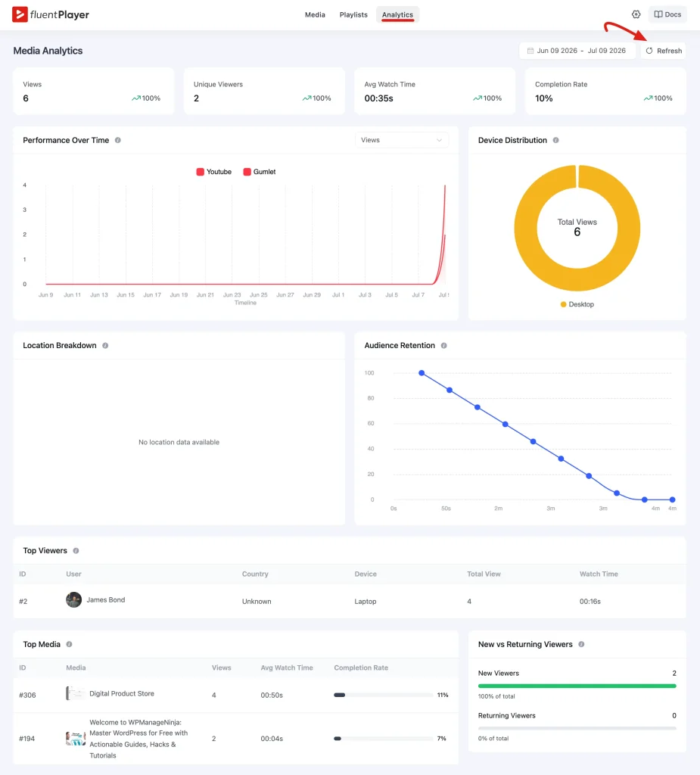Click the Laptop device cell
Image resolution: width=700 pixels, height=775 pixels.
366,602
